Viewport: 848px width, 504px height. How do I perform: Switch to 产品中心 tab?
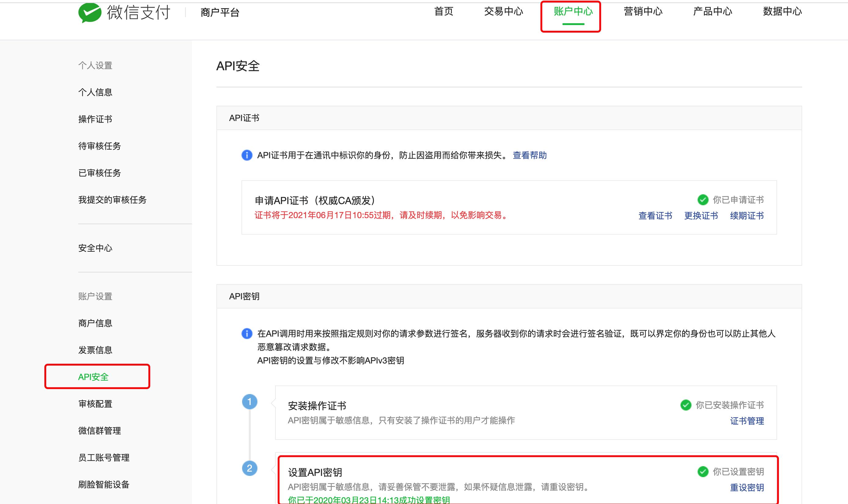coord(712,12)
